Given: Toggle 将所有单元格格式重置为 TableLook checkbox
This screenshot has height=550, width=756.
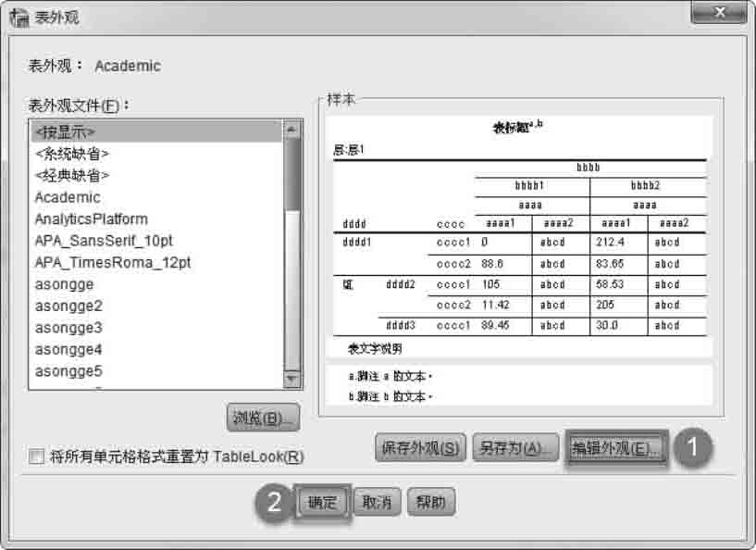Looking at the screenshot, I should 37,456.
